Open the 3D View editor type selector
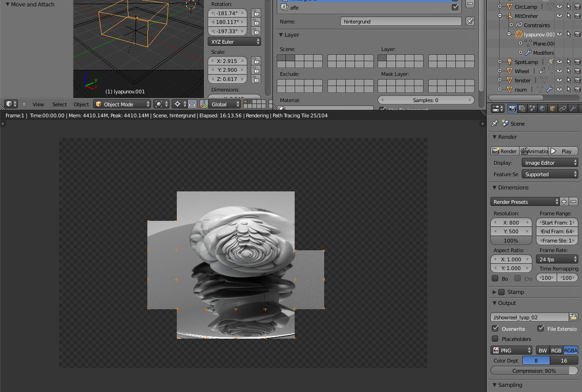Image resolution: width=582 pixels, height=392 pixels. coord(11,104)
